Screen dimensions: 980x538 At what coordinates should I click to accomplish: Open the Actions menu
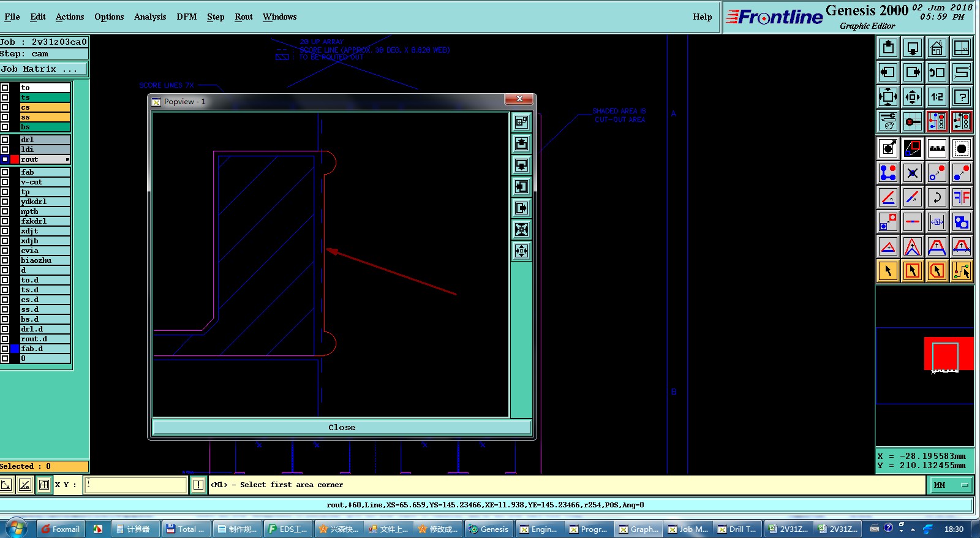click(70, 17)
